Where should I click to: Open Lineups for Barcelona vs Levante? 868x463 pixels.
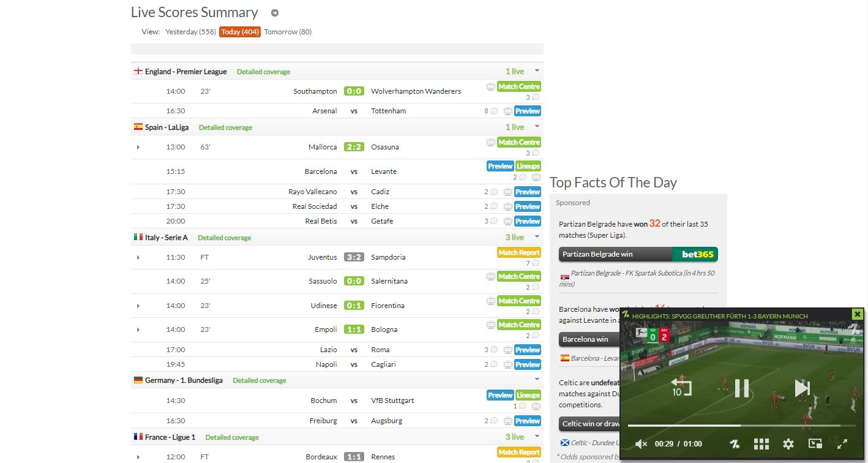pyautogui.click(x=528, y=167)
